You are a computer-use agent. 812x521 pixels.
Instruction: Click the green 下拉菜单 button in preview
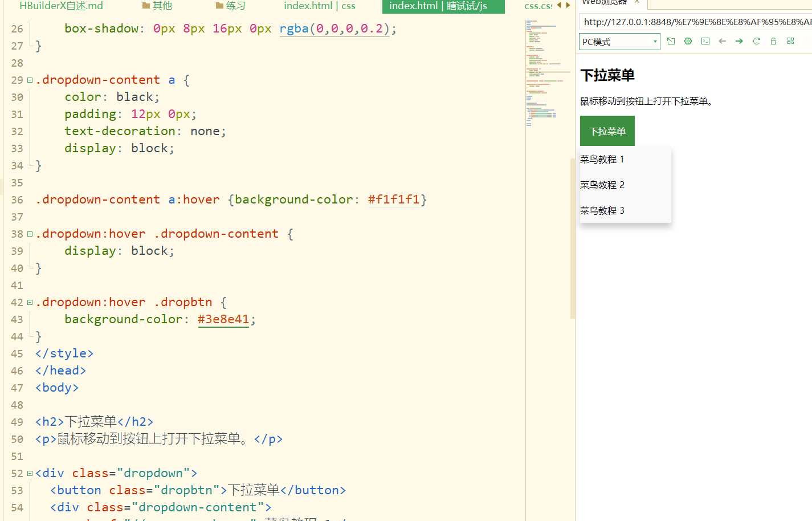[607, 131]
